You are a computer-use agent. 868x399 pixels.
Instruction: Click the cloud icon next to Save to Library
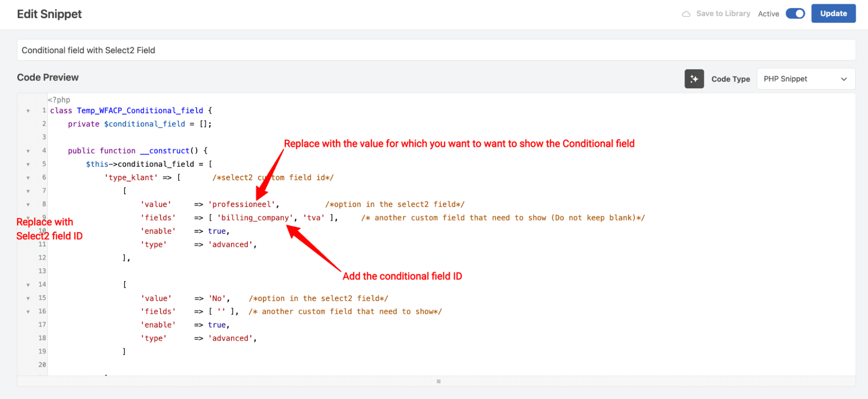click(686, 13)
